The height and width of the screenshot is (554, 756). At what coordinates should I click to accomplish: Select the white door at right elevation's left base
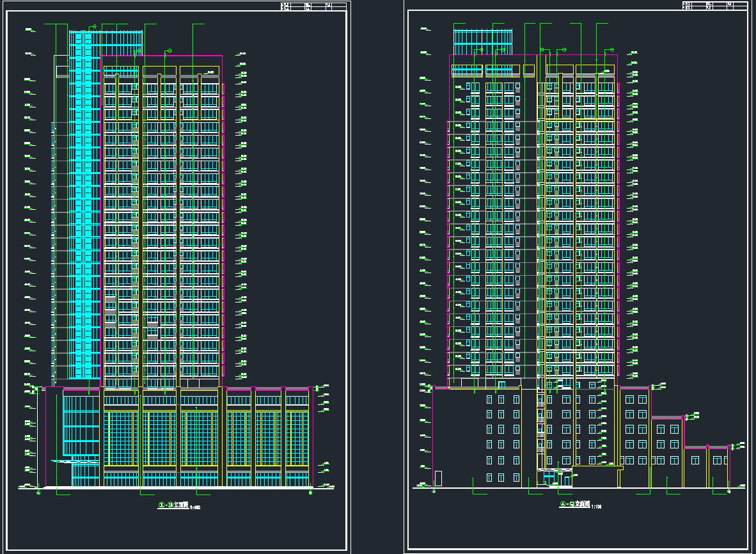coord(438,479)
